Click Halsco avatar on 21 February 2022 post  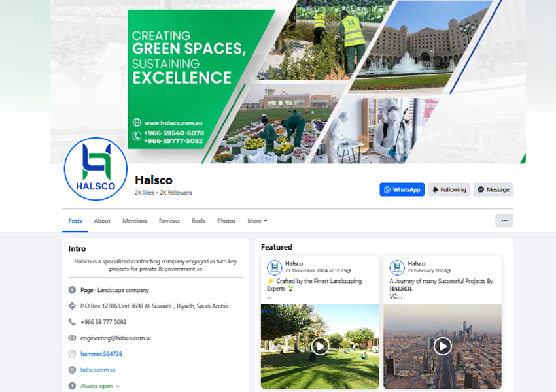point(397,267)
